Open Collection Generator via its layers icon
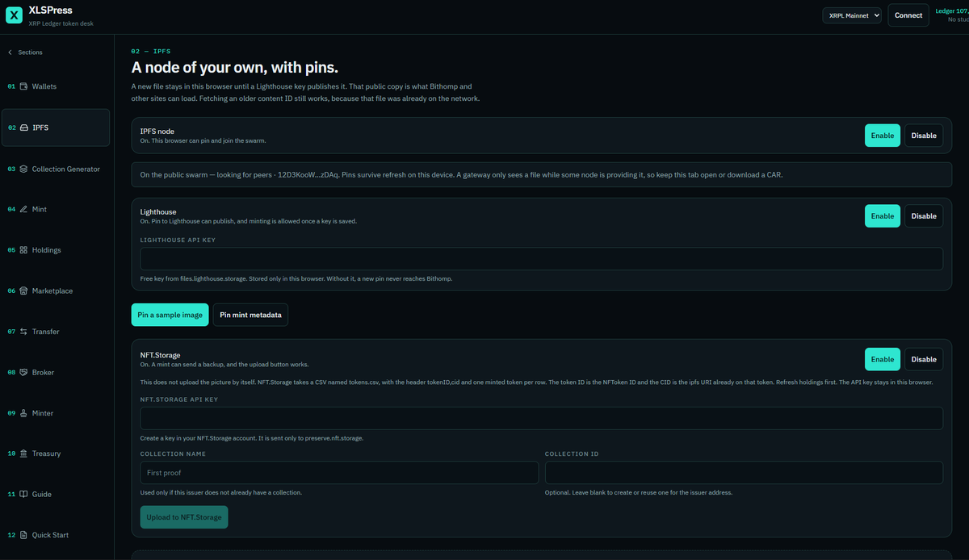Image resolution: width=969 pixels, height=560 pixels. [24, 169]
